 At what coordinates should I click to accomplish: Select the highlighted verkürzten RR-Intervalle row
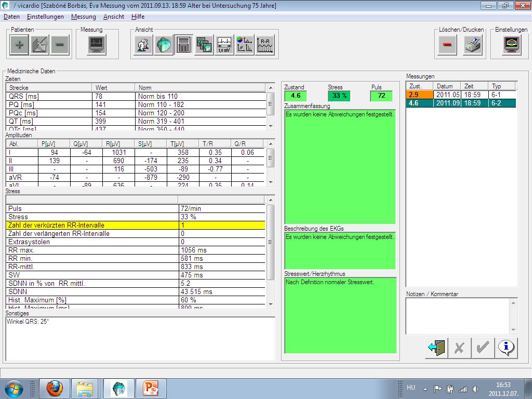pos(136,225)
